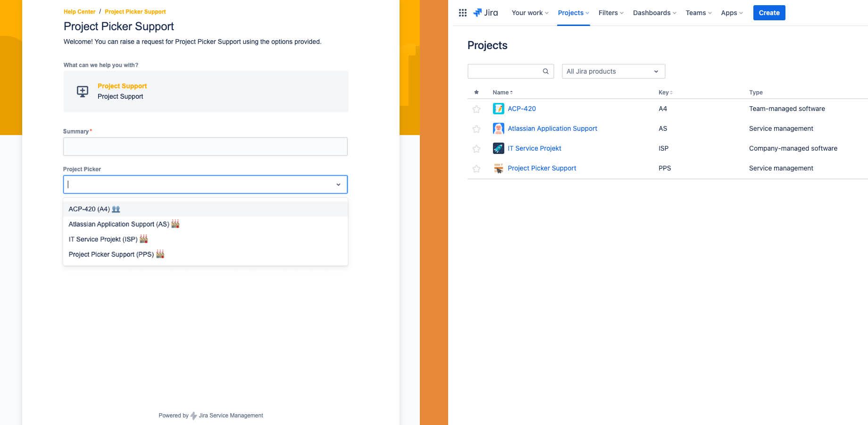
Task: Click the 'Team-managed software' type cell
Action: (x=787, y=109)
